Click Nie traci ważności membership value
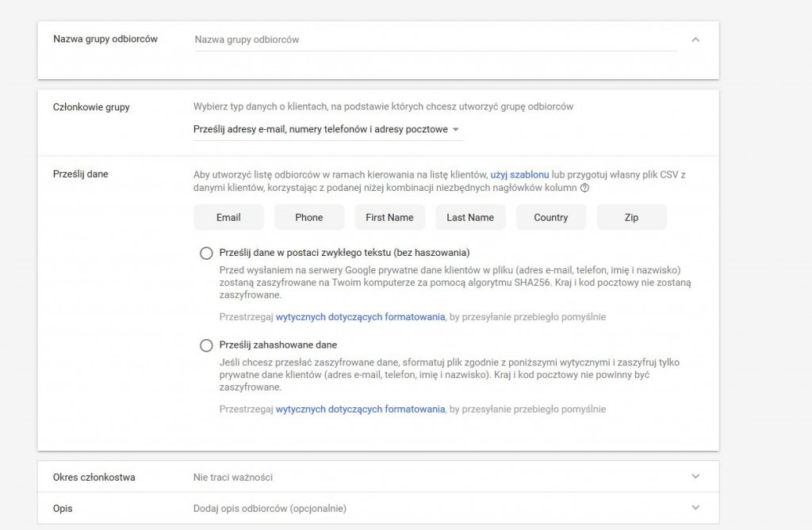Image resolution: width=812 pixels, height=530 pixels. point(233,477)
